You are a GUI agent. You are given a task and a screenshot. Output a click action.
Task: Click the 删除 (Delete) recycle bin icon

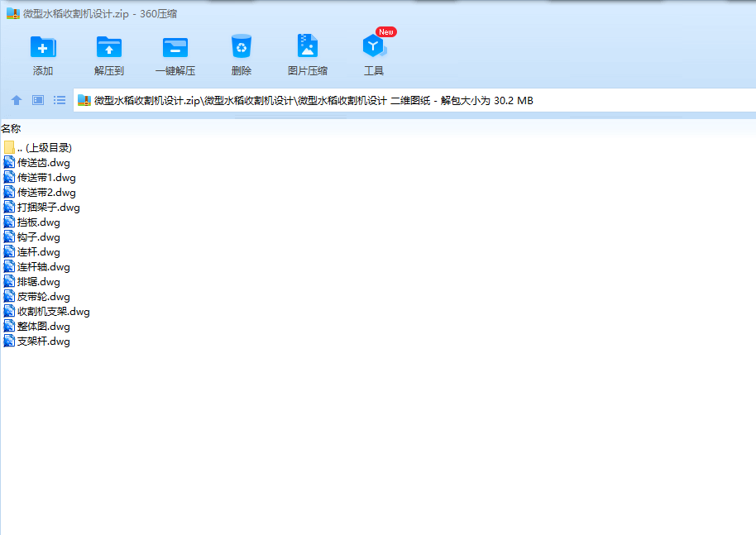pos(241,47)
